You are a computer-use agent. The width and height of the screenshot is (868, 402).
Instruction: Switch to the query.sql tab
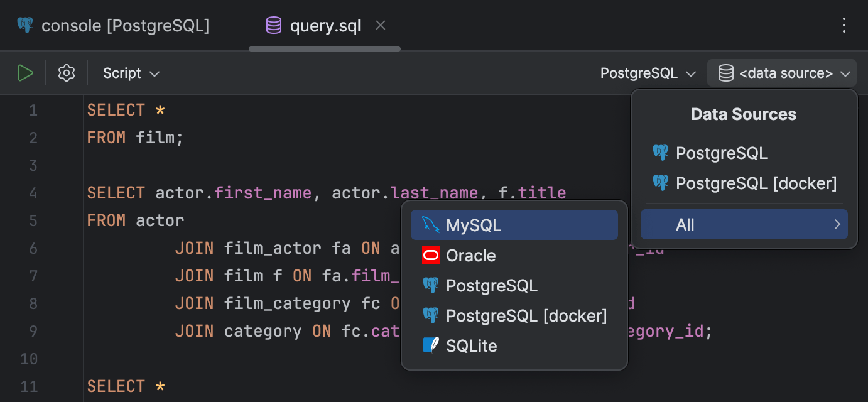click(324, 25)
